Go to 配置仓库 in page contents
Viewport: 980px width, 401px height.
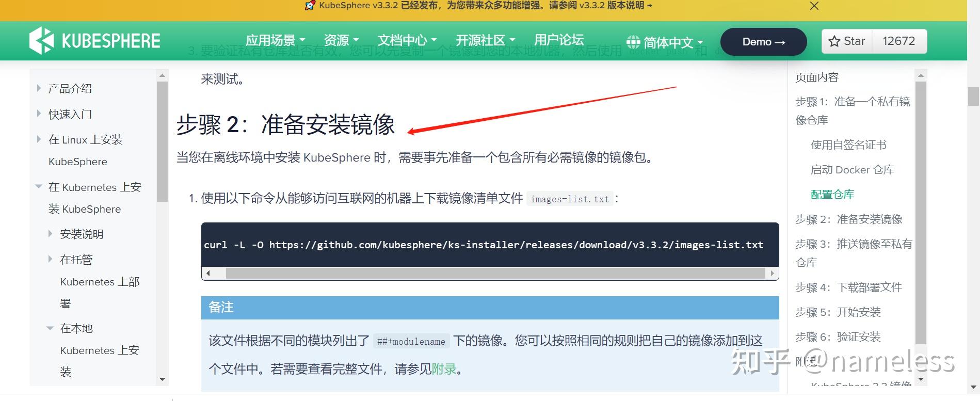click(x=832, y=195)
